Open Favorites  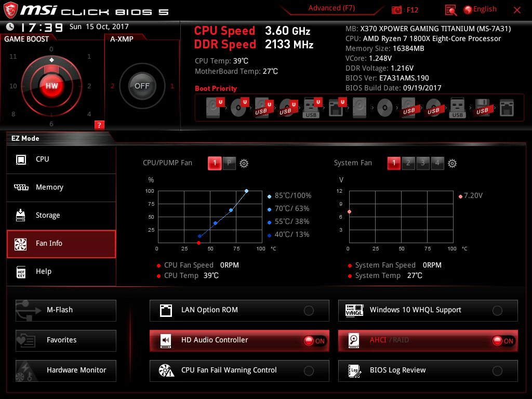pos(66,341)
